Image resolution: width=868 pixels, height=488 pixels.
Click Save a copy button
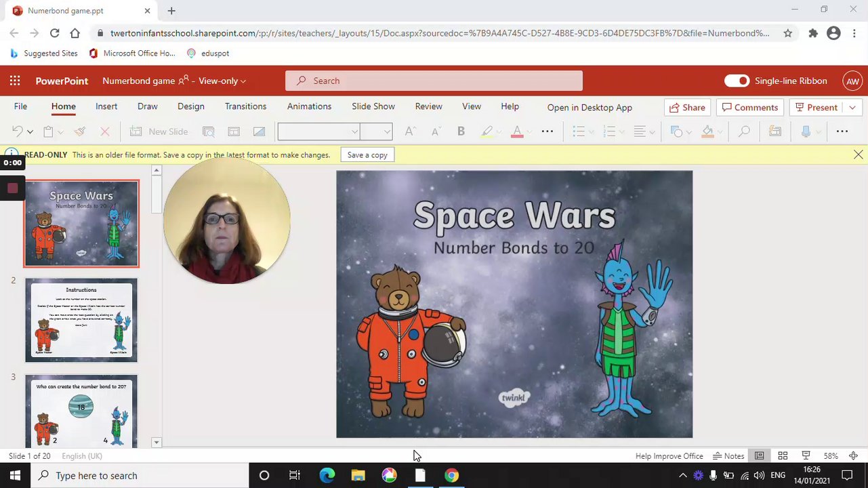[x=367, y=155]
